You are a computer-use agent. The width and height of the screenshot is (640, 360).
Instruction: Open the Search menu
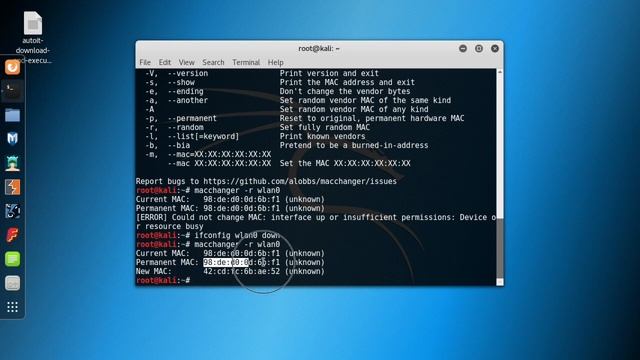[213, 62]
